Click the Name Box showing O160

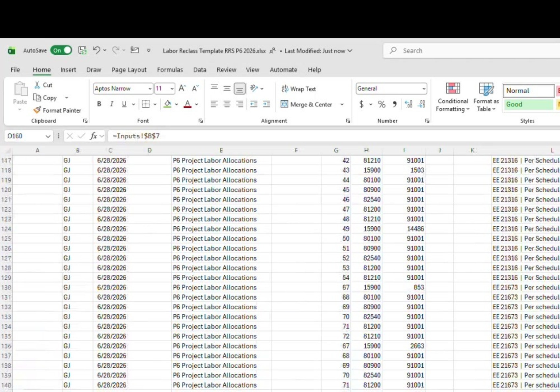click(x=28, y=136)
